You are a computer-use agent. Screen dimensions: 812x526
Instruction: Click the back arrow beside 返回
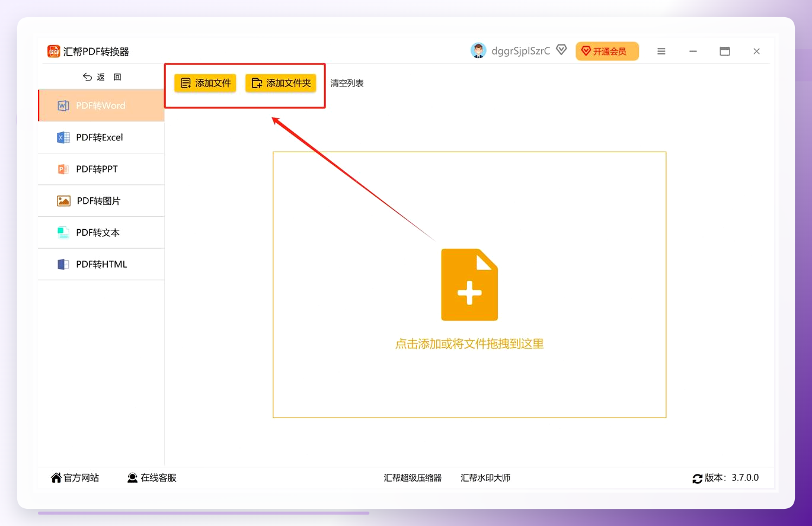(87, 77)
